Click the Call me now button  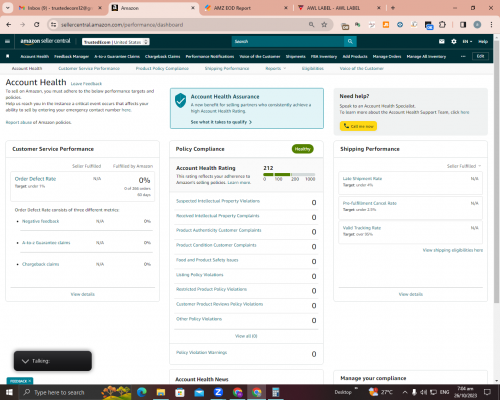click(x=358, y=126)
